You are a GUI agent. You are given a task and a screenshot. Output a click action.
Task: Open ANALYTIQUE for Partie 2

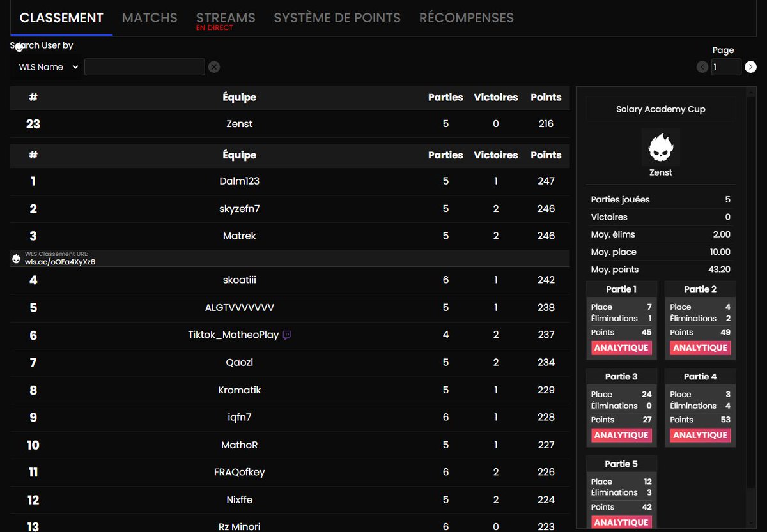click(700, 348)
